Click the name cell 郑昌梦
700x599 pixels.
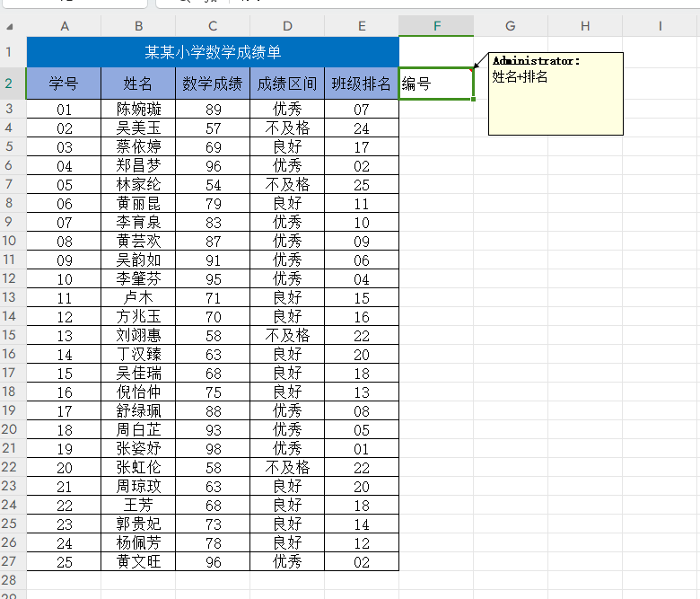point(138,166)
